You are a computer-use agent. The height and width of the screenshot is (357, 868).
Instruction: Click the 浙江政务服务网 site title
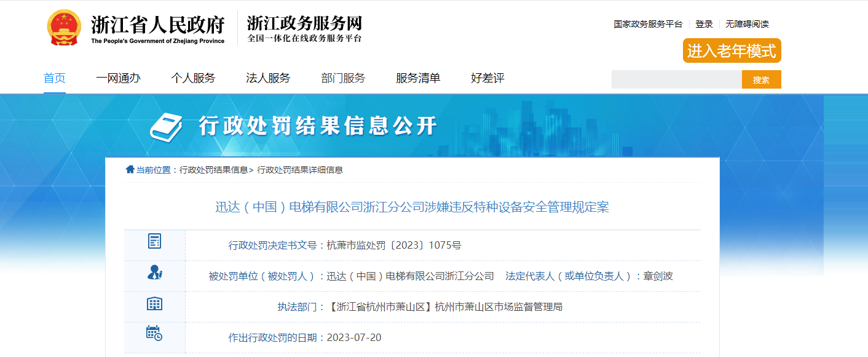pyautogui.click(x=305, y=22)
